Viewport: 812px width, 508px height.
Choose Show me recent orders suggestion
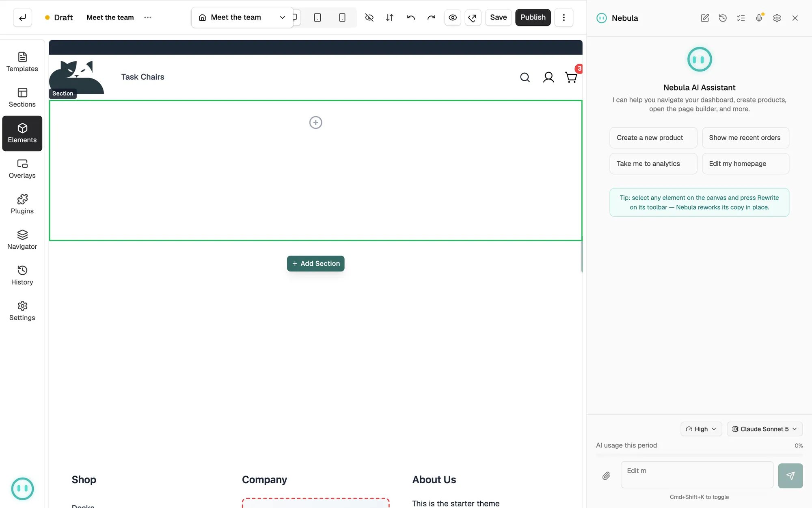tap(745, 138)
